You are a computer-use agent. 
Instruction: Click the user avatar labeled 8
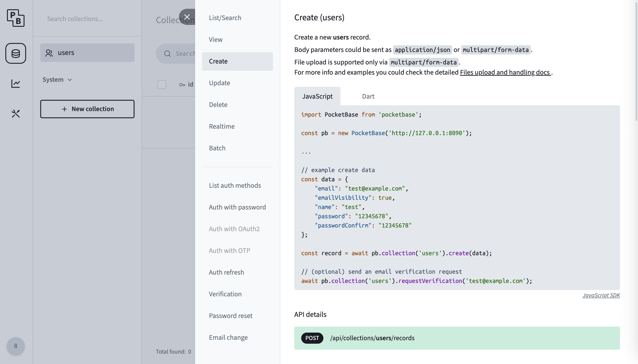[x=15, y=346]
